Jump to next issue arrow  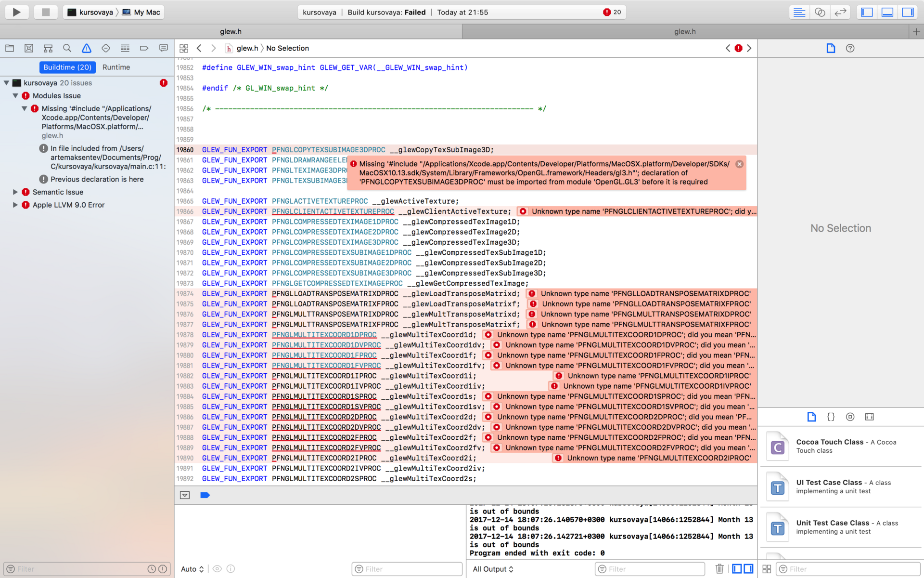749,48
